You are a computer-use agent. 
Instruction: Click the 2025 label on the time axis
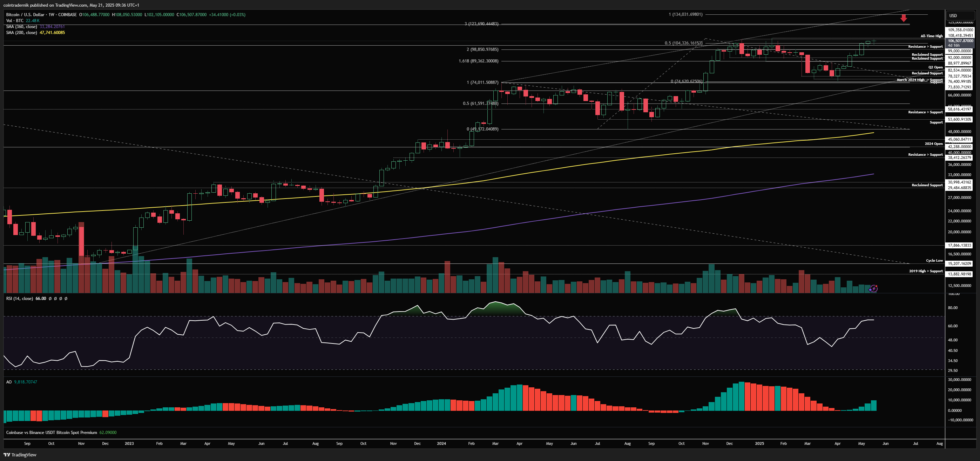pyautogui.click(x=759, y=443)
